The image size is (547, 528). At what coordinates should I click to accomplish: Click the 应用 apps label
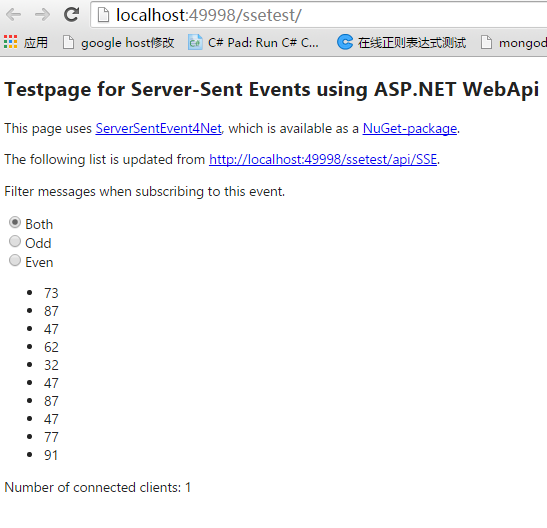[x=36, y=43]
